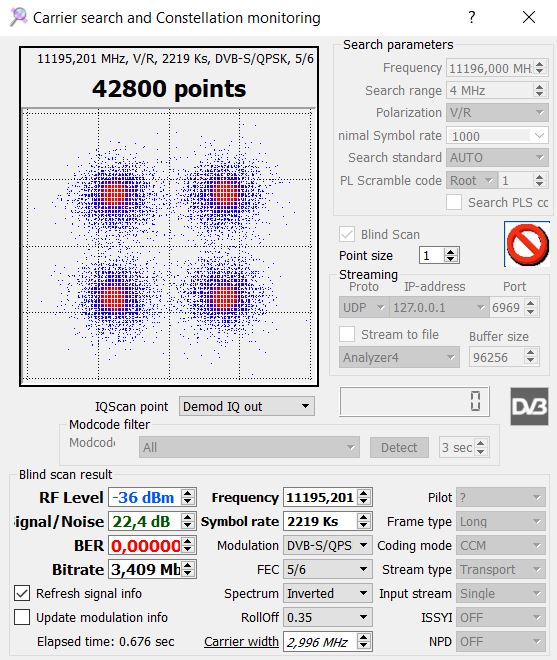This screenshot has height=660, width=557.
Task: Open the Modcode All dropdown
Action: (249, 447)
